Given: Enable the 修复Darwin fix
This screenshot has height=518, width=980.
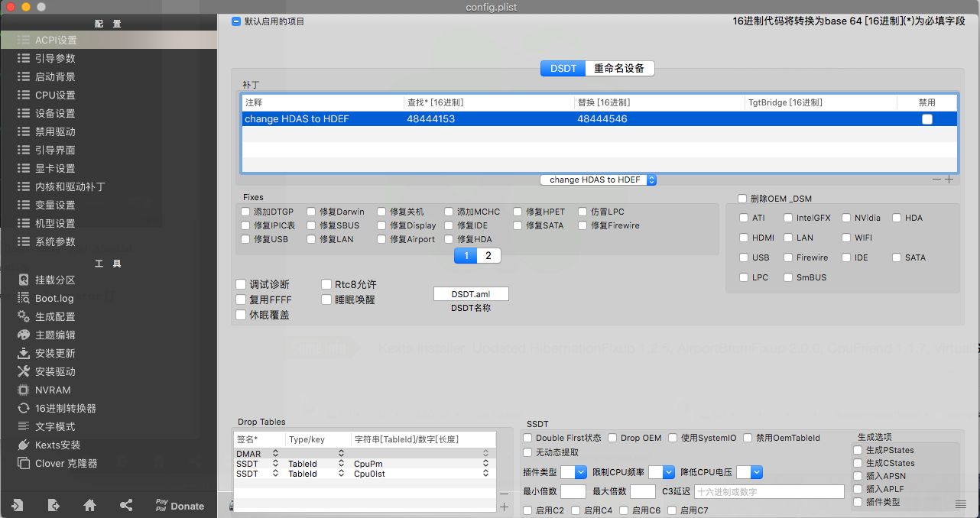Looking at the screenshot, I should [311, 212].
